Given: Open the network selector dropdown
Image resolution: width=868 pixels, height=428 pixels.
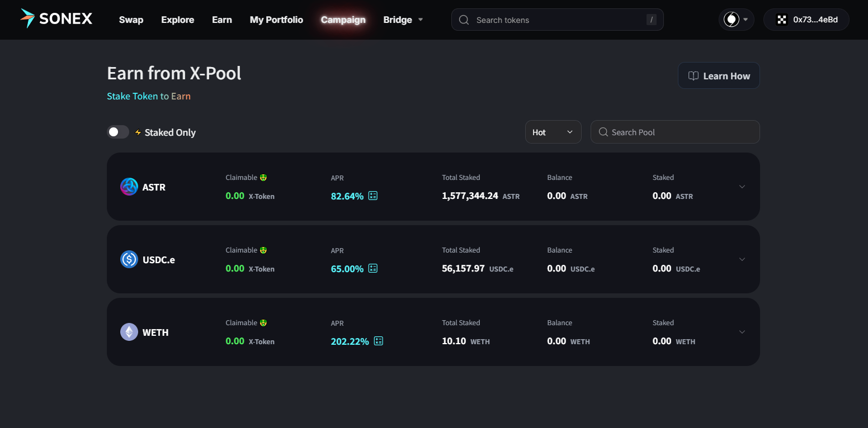Looking at the screenshot, I should click(x=736, y=20).
